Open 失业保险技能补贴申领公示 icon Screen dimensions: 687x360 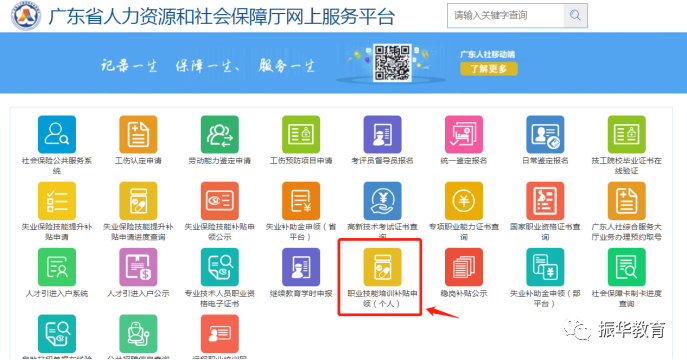point(220,201)
